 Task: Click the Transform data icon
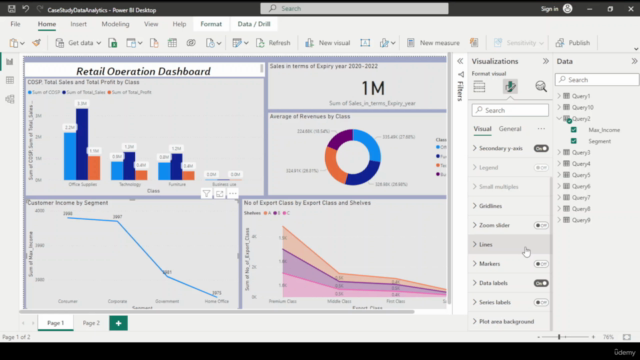[x=237, y=43]
